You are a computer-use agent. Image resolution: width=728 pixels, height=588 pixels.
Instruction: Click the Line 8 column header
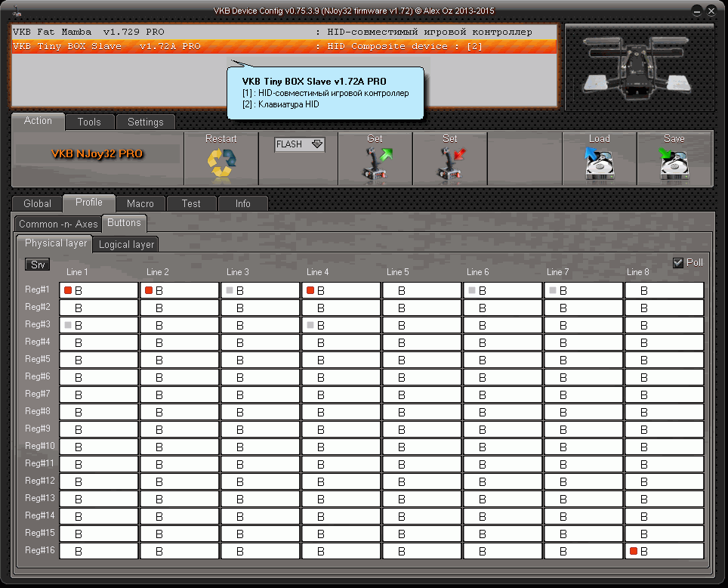pos(638,272)
